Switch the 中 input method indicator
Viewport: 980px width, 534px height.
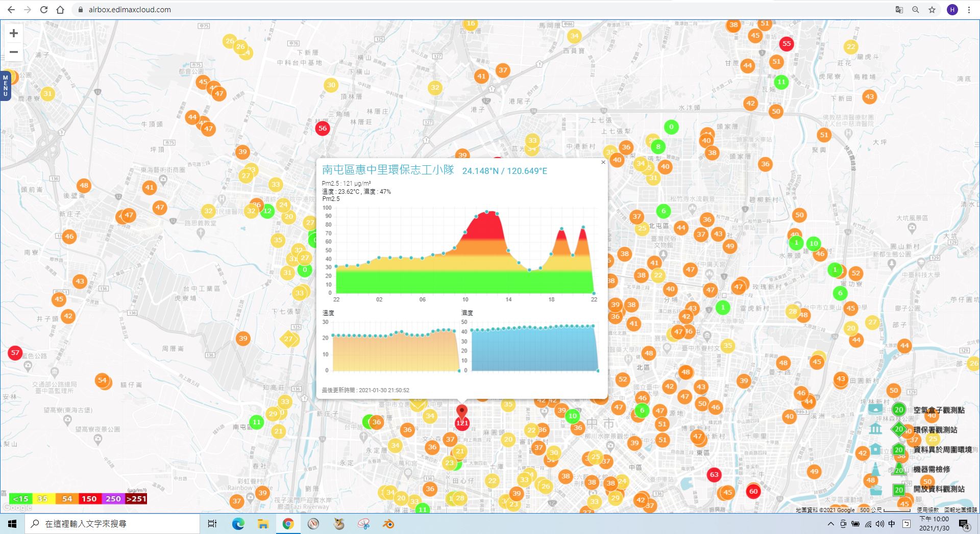coord(892,524)
